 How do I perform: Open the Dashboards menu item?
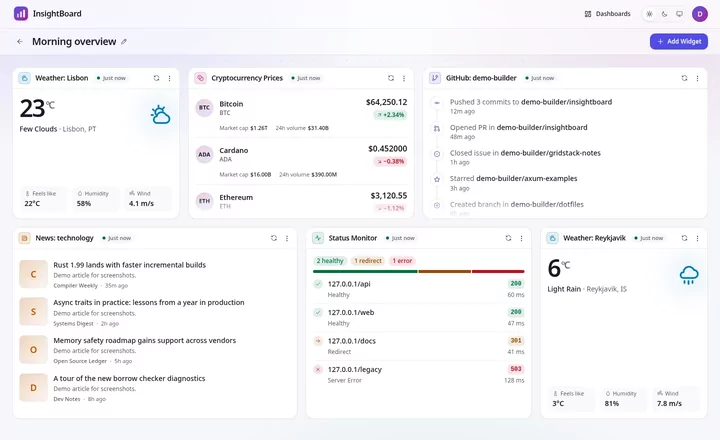coord(607,14)
